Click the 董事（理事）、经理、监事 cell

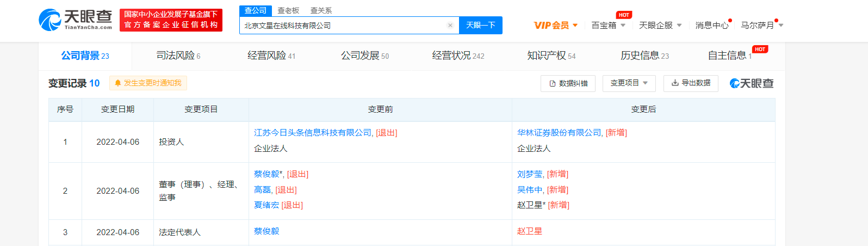tap(201, 191)
